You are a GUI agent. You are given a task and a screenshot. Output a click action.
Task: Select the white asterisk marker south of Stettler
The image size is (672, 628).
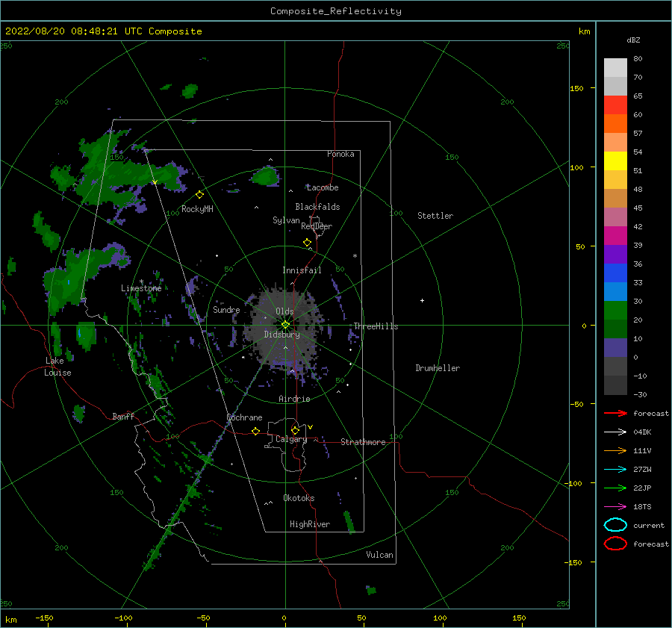tap(355, 256)
